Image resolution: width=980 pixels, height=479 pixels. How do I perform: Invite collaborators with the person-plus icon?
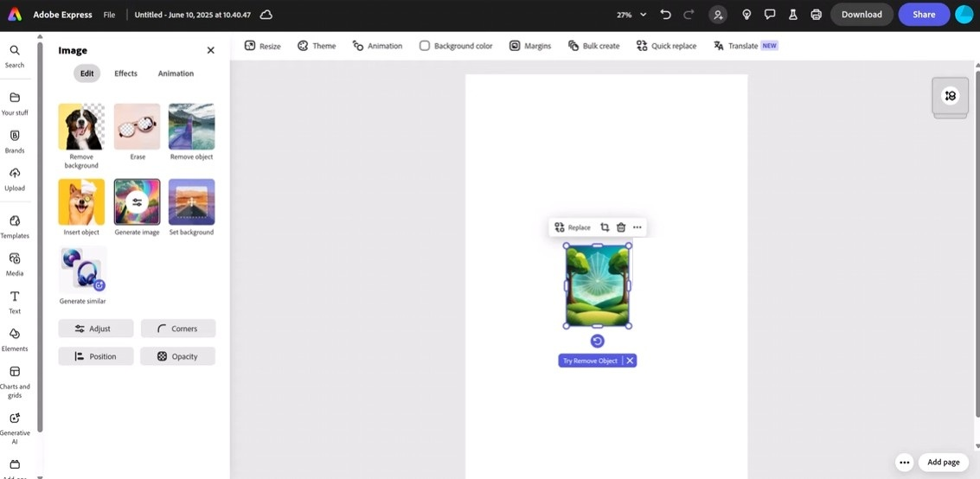coord(718,15)
